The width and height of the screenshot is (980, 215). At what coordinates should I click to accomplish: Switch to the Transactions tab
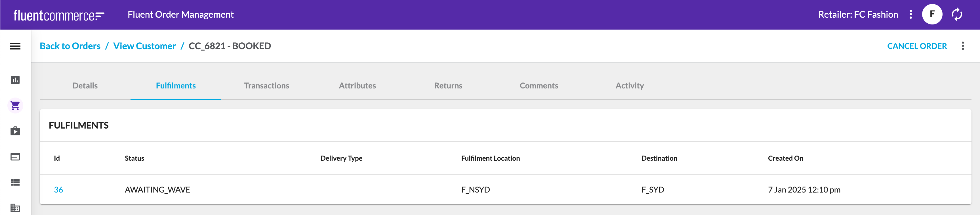pyautogui.click(x=267, y=85)
